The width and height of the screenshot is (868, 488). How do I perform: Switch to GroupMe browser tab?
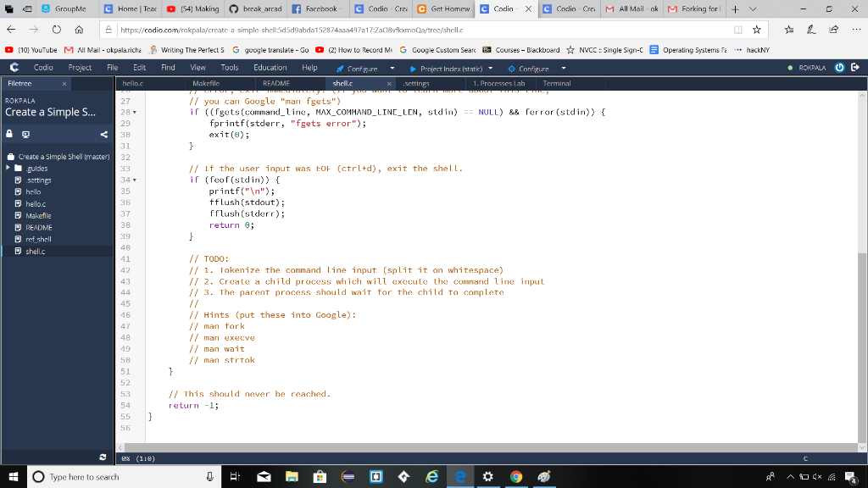tap(66, 8)
